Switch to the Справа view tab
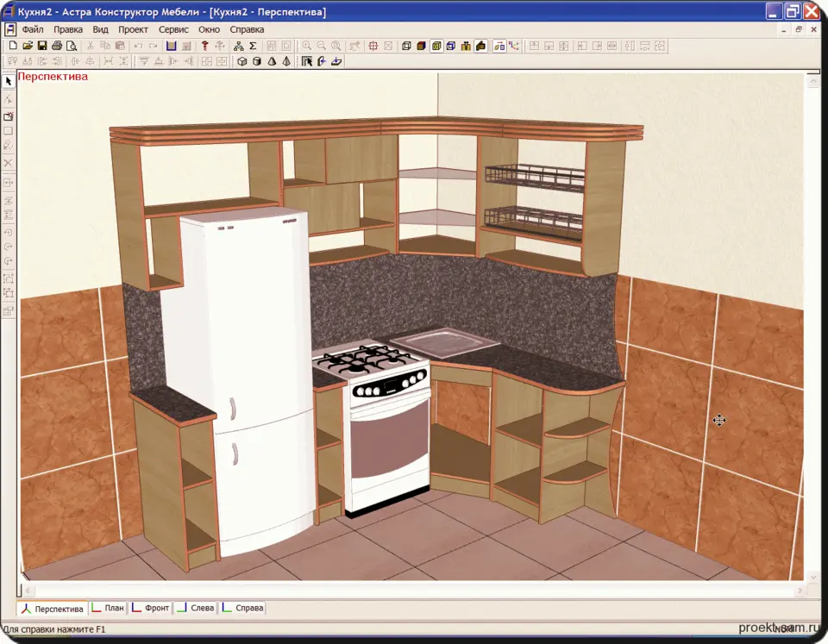This screenshot has height=644, width=828. coord(243,608)
